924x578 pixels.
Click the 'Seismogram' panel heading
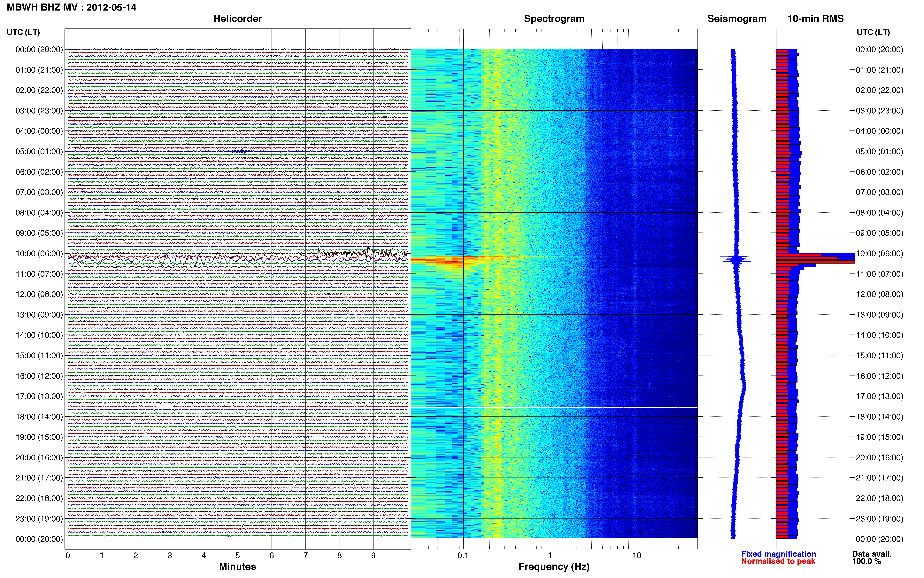pyautogui.click(x=737, y=19)
